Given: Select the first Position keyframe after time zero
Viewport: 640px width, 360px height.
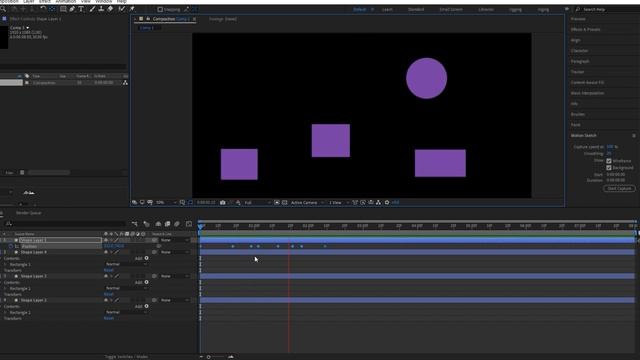Looking at the screenshot, I should (233, 247).
